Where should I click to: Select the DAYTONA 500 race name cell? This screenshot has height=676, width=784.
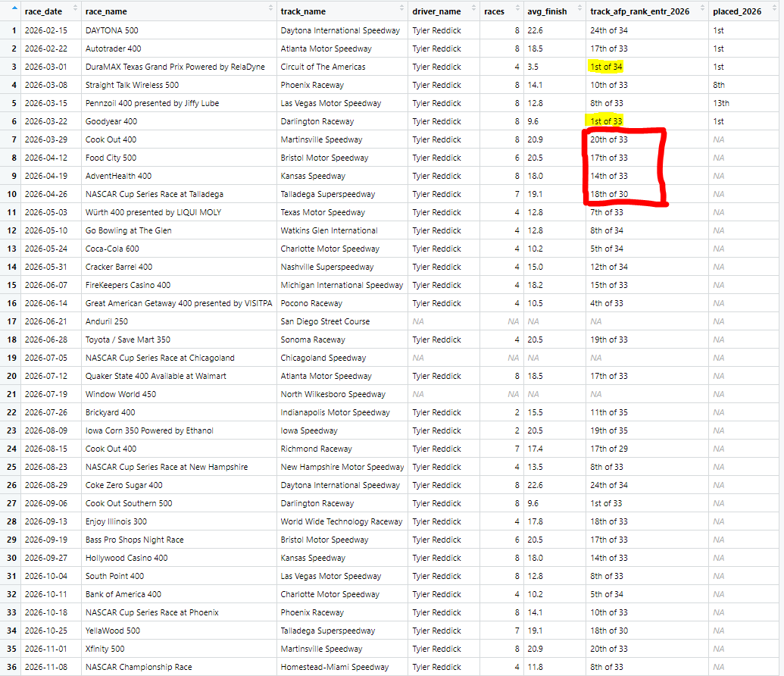179,30
